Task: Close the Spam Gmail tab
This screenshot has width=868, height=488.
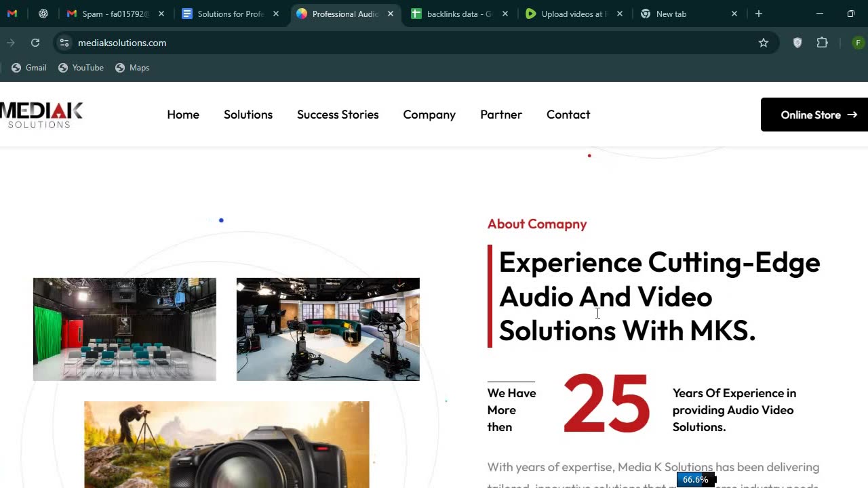Action: click(161, 14)
